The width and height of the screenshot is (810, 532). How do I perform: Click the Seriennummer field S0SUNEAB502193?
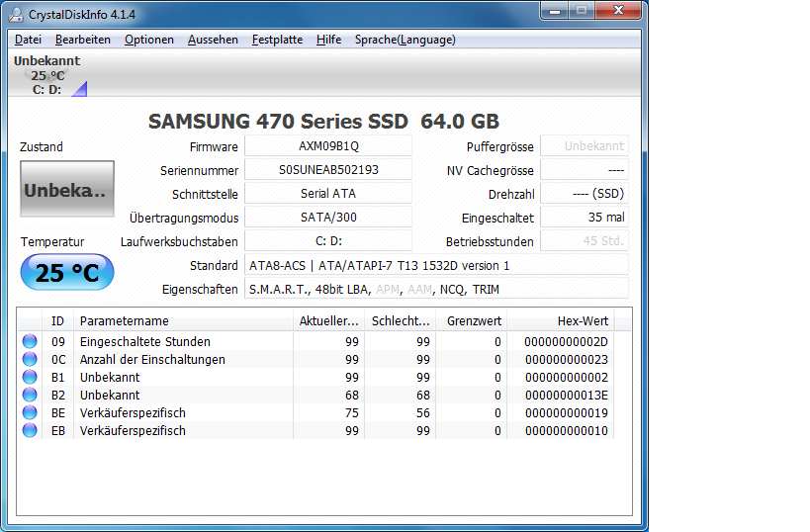[328, 170]
